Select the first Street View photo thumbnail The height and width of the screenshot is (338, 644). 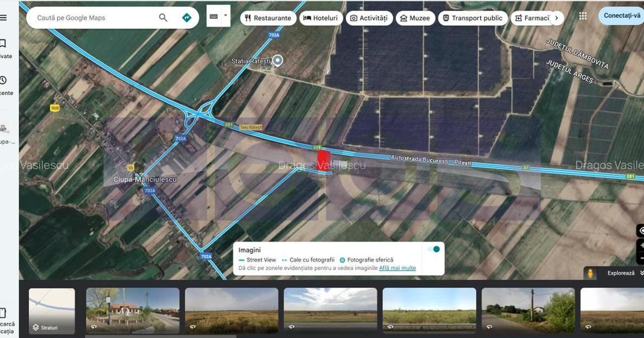coord(132,311)
